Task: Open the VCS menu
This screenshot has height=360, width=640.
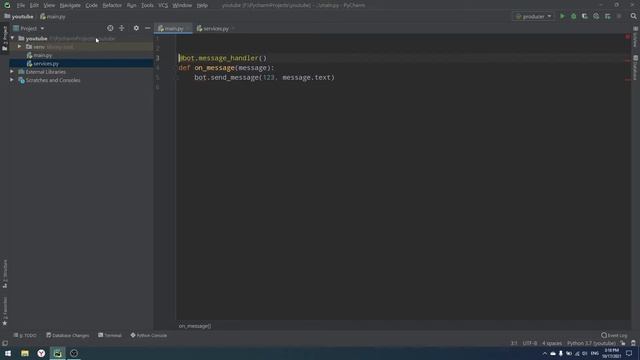Action: pos(163,5)
